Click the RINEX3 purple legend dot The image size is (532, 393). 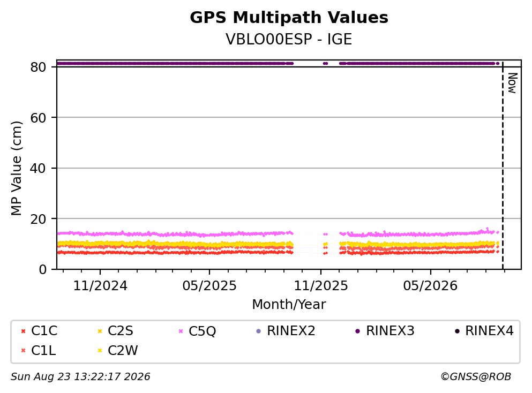point(357,331)
